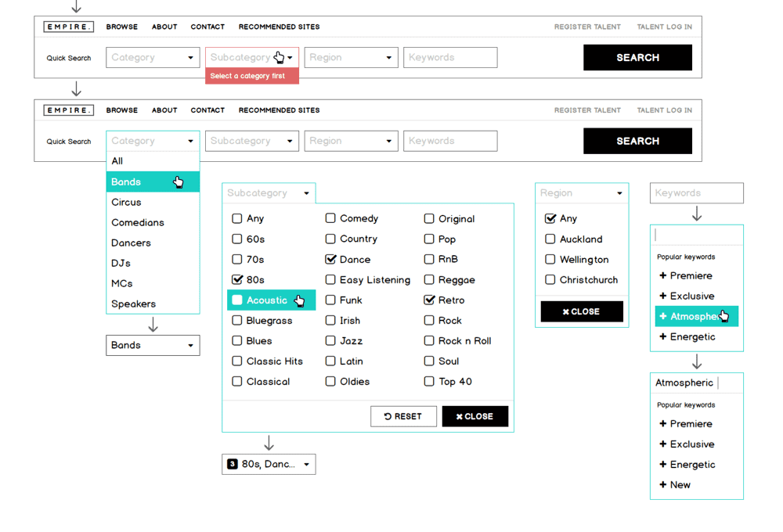Click the EMPIRE logo in the top navigation bar
This screenshot has width=783, height=532.
(68, 27)
